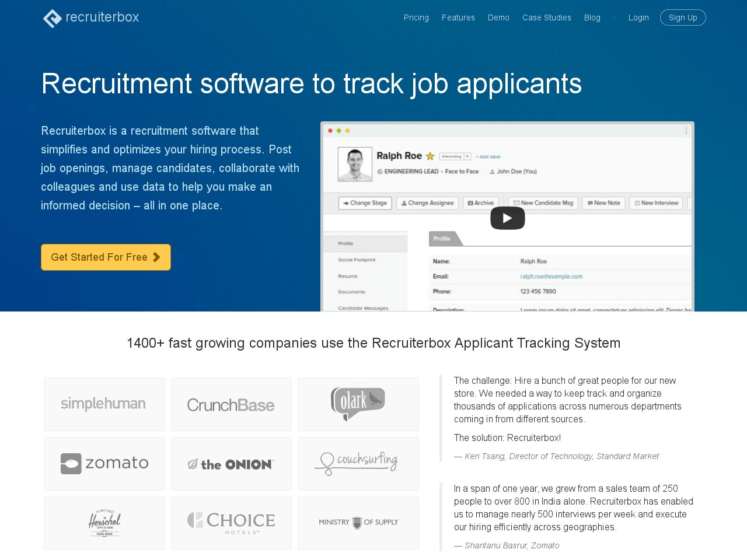747x560 pixels.
Task: Click Get Started For Free button
Action: click(106, 257)
